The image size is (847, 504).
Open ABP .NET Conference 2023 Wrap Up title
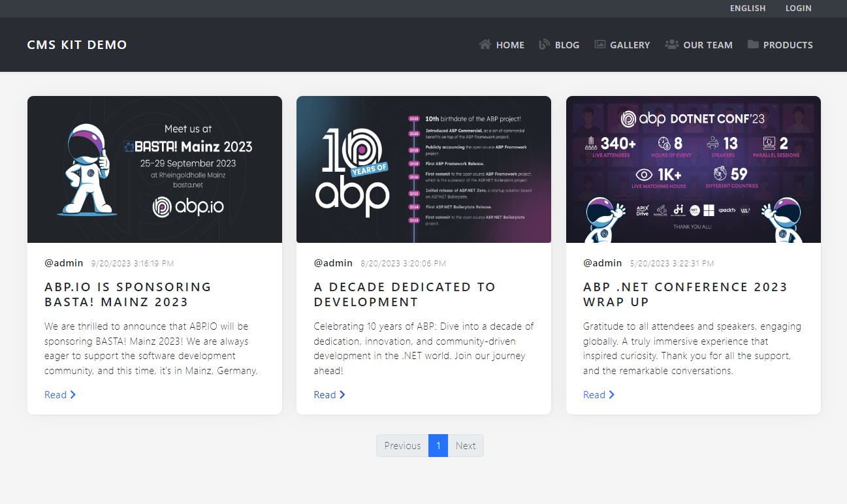click(685, 294)
